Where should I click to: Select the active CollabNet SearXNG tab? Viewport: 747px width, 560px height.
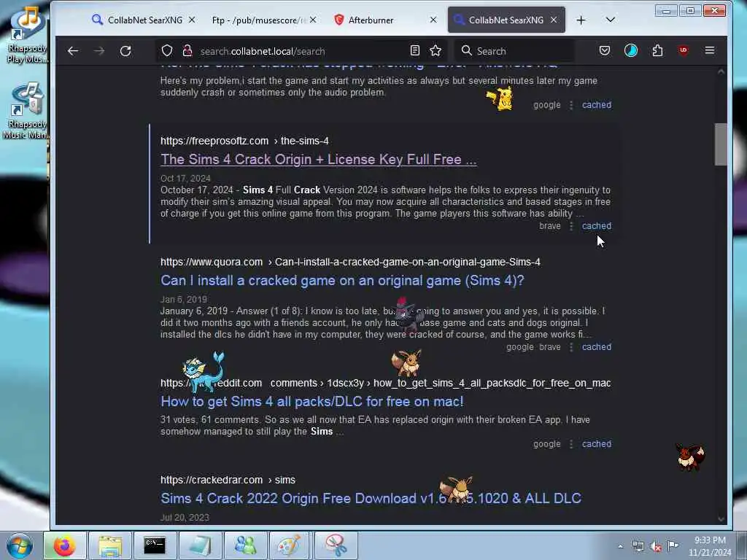click(x=506, y=20)
